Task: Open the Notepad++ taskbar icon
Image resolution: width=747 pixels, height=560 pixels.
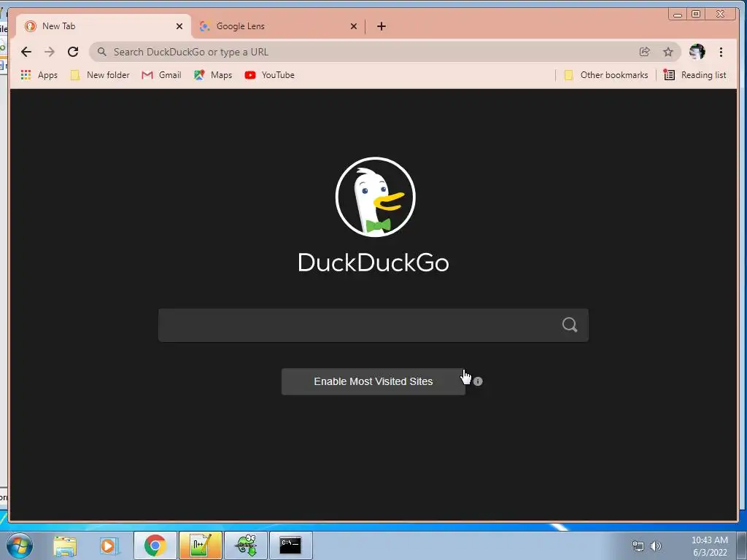Action: pyautogui.click(x=201, y=545)
